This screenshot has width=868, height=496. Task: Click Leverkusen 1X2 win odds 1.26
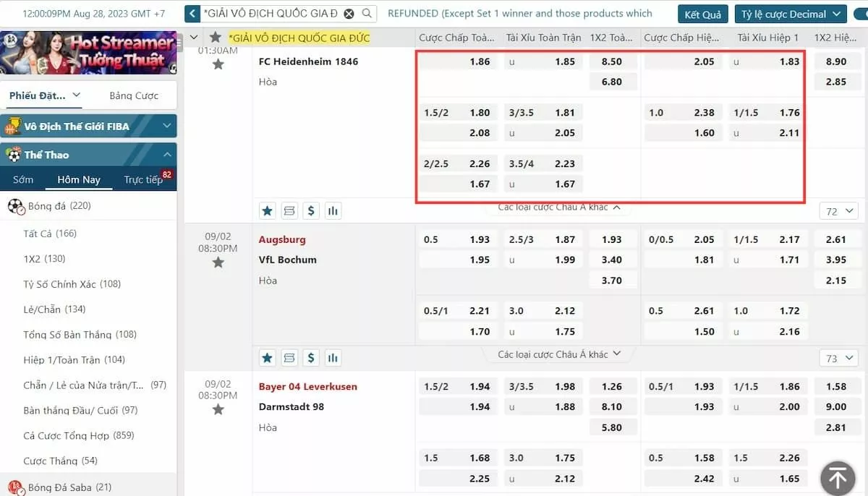(611, 387)
